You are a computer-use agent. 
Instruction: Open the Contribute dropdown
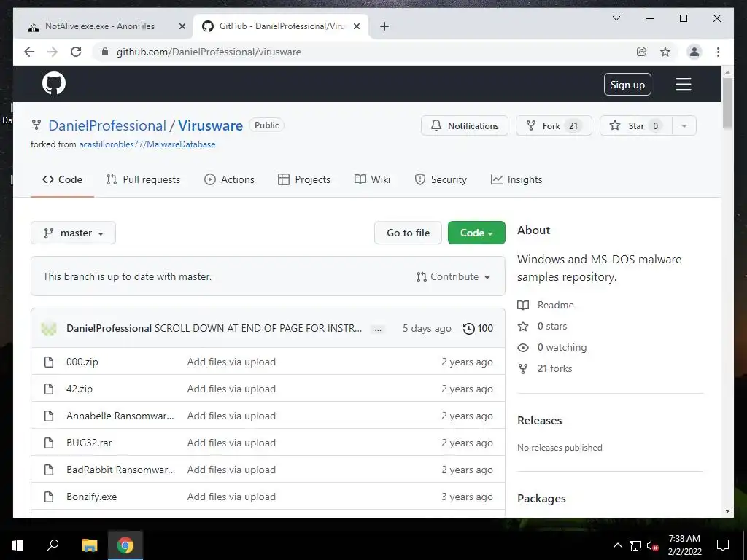tap(453, 276)
